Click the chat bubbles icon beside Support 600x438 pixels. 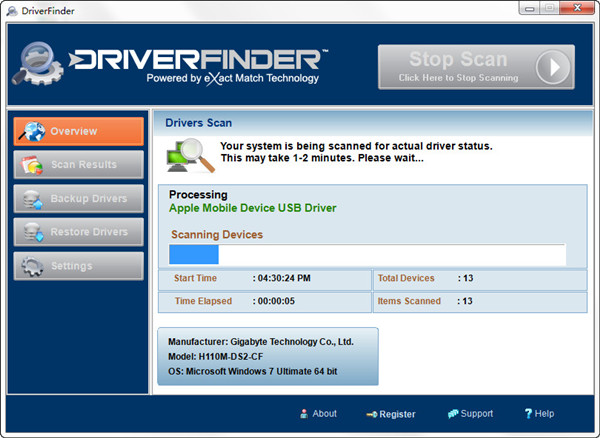[x=453, y=414]
